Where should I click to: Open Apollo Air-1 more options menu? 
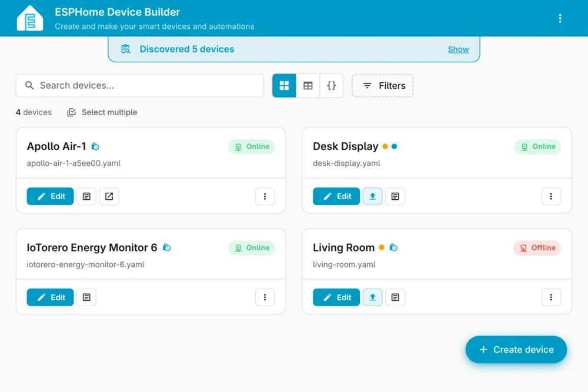coord(265,196)
